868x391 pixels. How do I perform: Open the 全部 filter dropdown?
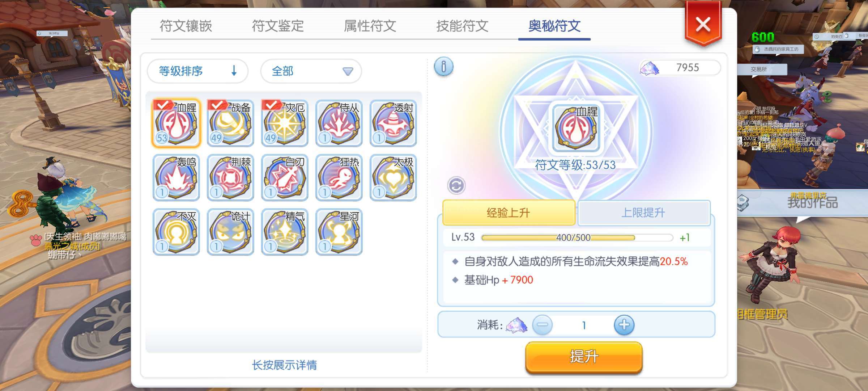point(311,71)
